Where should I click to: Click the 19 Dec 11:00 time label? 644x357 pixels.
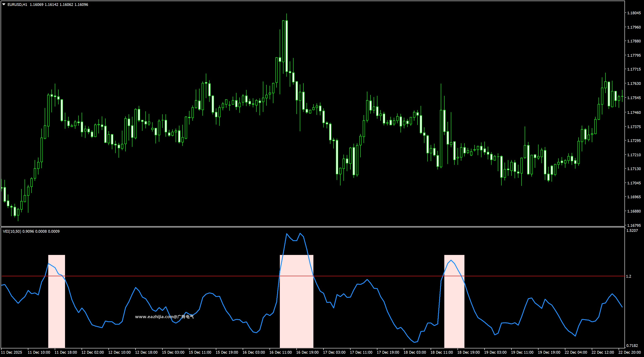(x=522, y=353)
